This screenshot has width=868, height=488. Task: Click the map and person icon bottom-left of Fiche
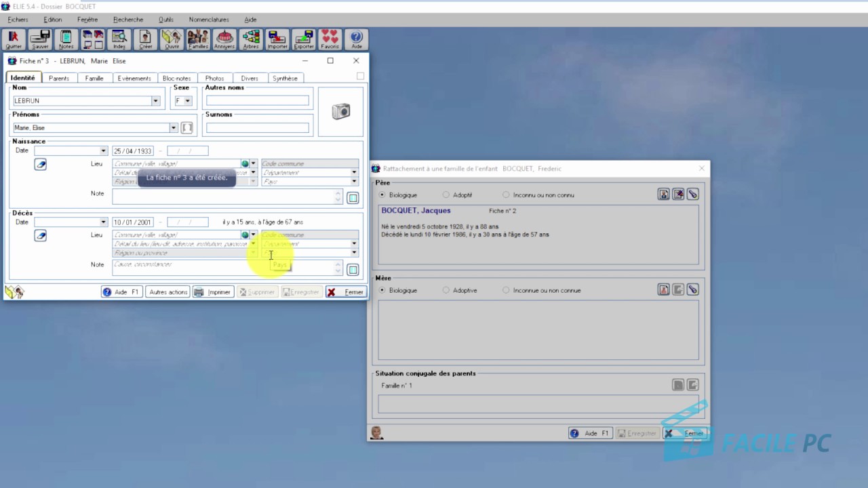(14, 291)
